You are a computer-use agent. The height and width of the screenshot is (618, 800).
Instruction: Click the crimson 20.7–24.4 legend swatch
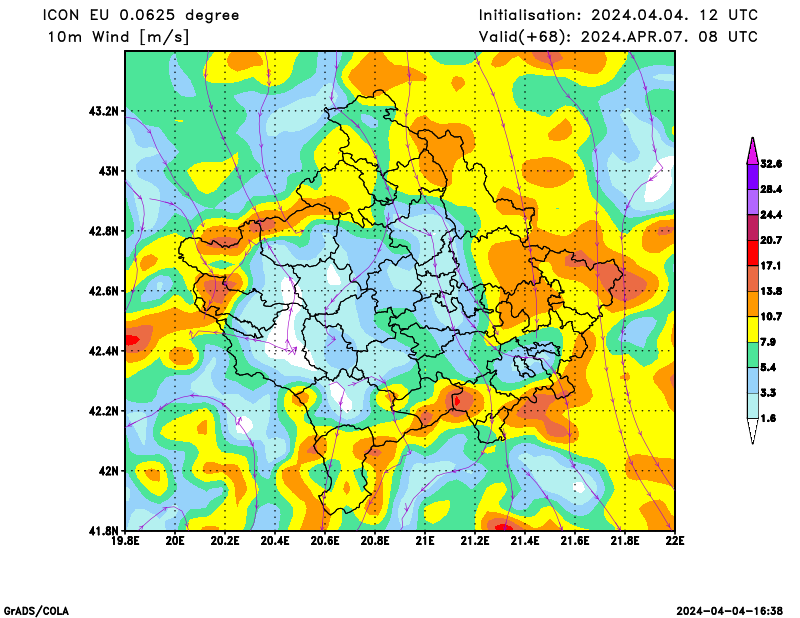click(x=753, y=228)
